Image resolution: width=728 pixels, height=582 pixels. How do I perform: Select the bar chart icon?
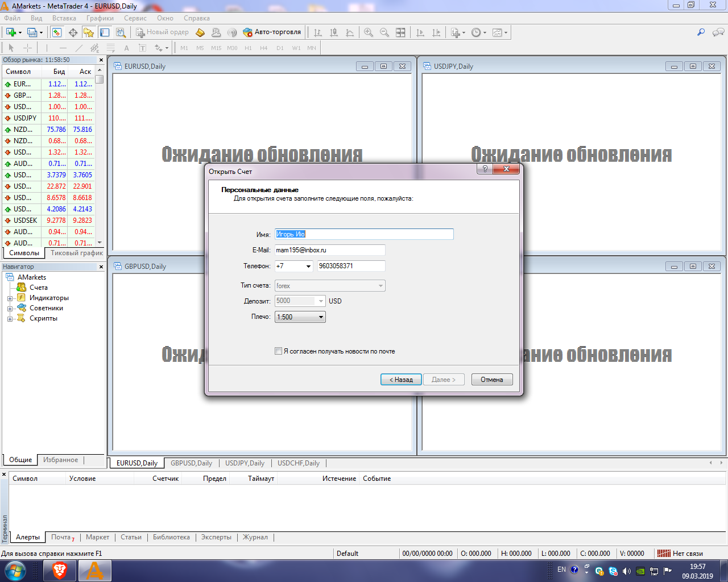(318, 32)
